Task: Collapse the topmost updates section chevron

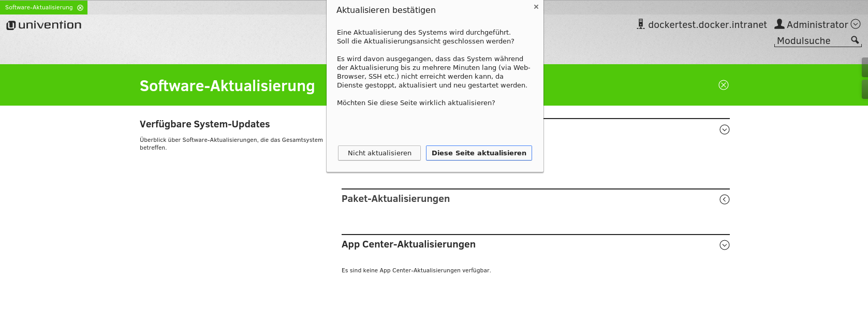Action: [x=725, y=129]
